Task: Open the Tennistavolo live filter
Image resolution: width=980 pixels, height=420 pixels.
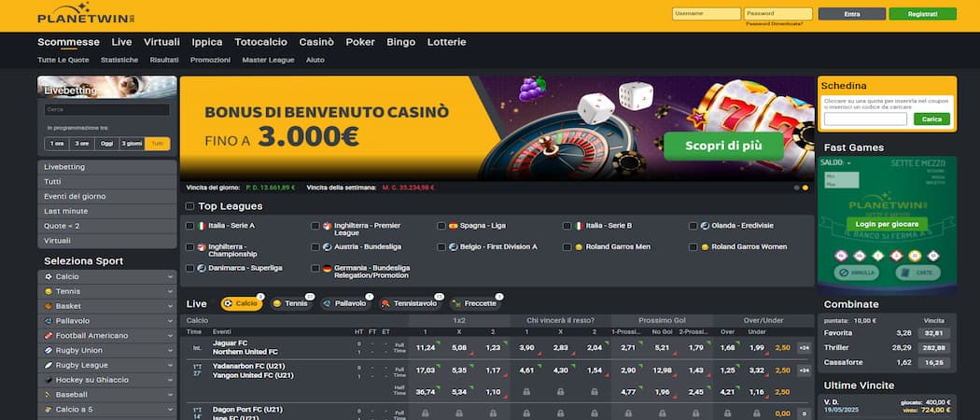Action: pos(410,303)
